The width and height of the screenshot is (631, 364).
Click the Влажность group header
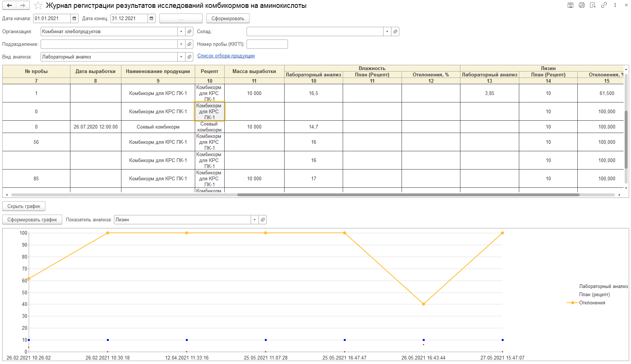point(372,68)
